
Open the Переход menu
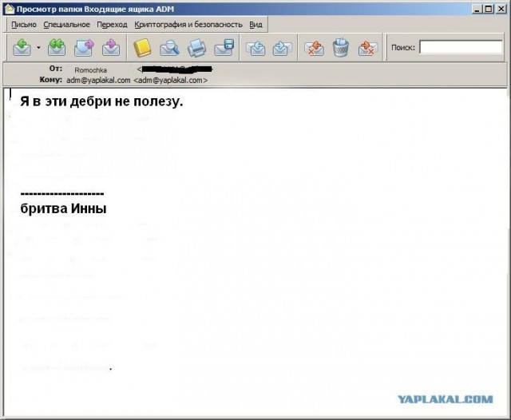tap(112, 25)
